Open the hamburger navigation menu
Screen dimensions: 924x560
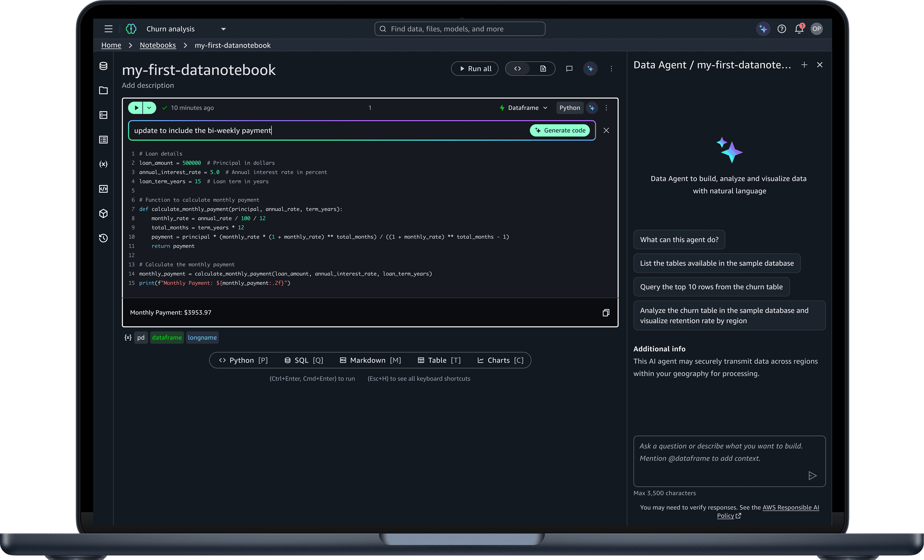click(x=108, y=29)
